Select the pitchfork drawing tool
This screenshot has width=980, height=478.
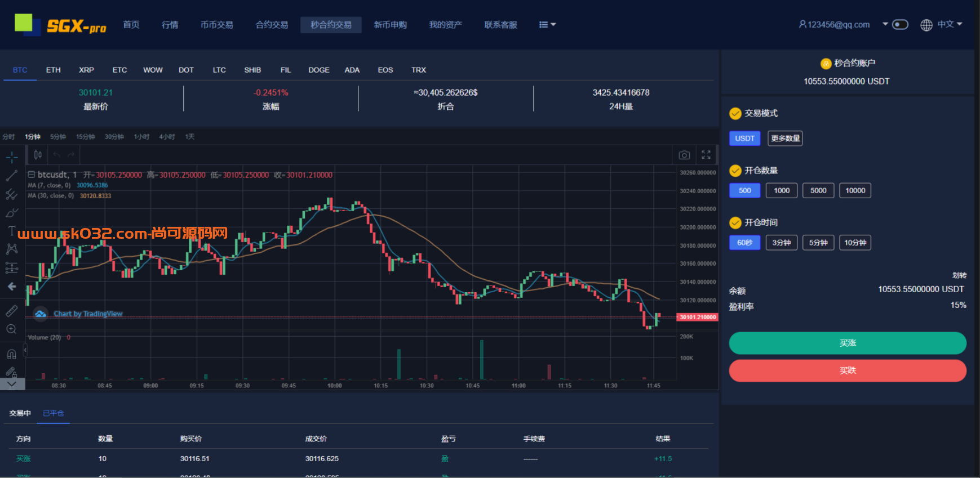(12, 194)
